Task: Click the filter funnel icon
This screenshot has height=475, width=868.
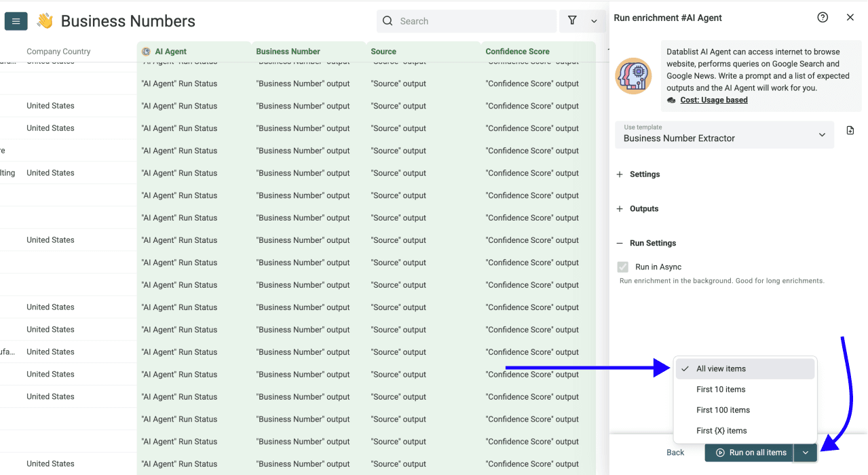Action: (x=572, y=21)
